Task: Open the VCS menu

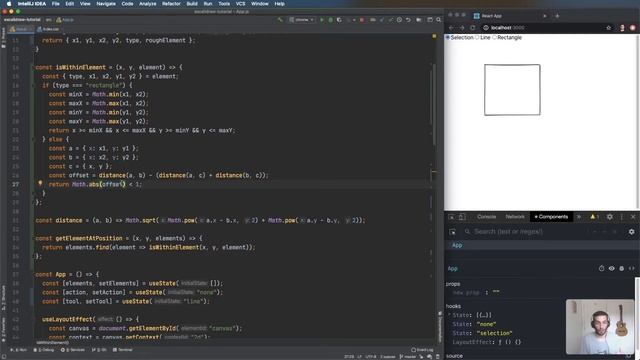Action: coord(240,4)
